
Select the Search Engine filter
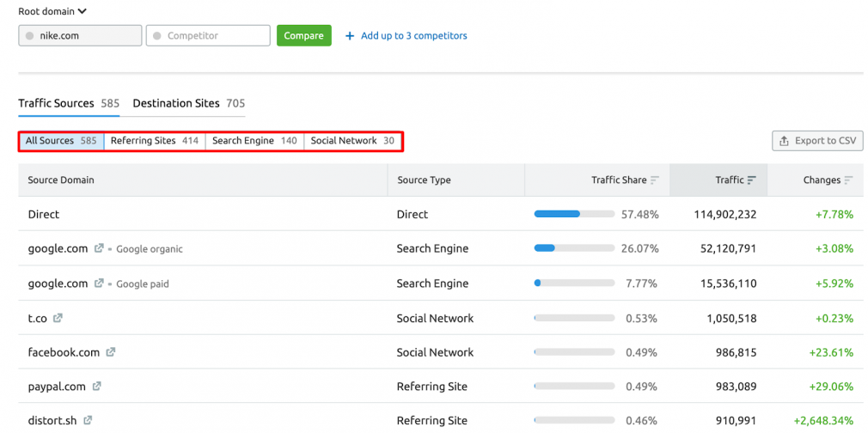pos(254,141)
